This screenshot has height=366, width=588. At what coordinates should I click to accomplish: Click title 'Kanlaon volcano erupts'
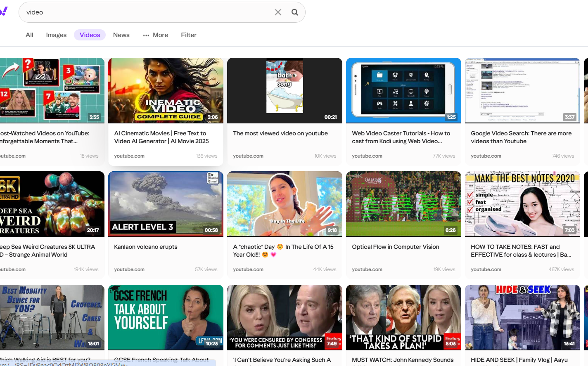[146, 247]
